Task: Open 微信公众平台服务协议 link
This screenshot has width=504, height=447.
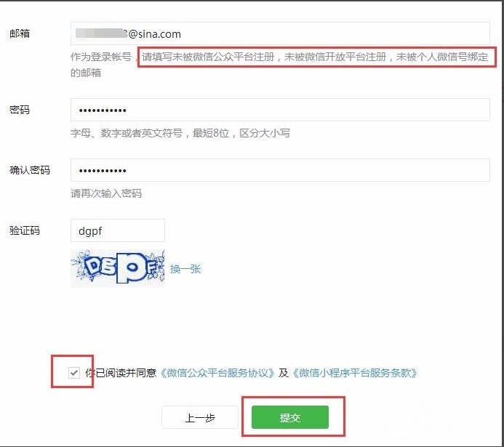Action: click(x=217, y=373)
